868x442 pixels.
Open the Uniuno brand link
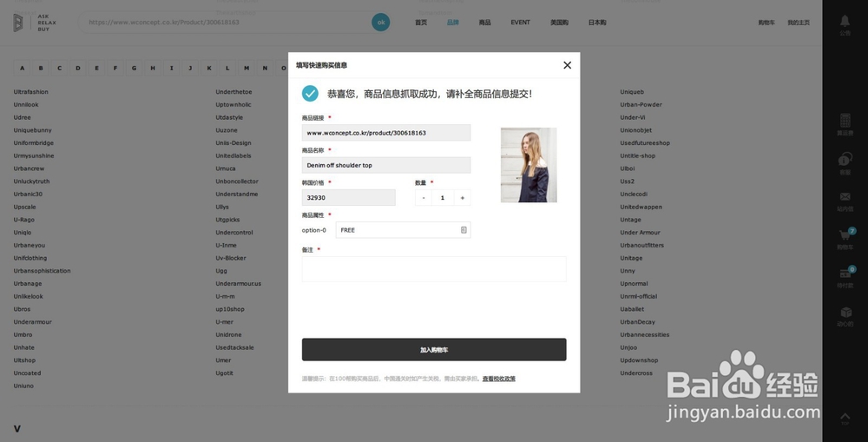pyautogui.click(x=23, y=386)
